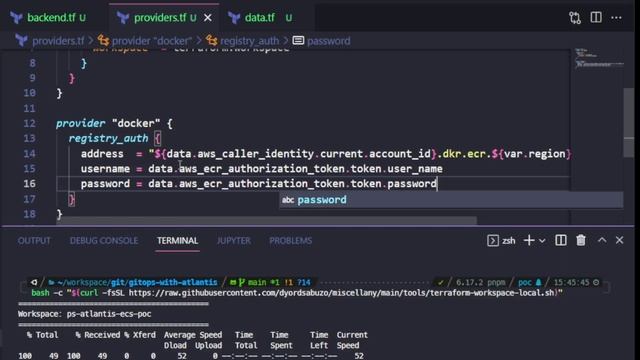This screenshot has width=640, height=360.
Task: Click the editor minimap preview
Action: tap(598, 59)
